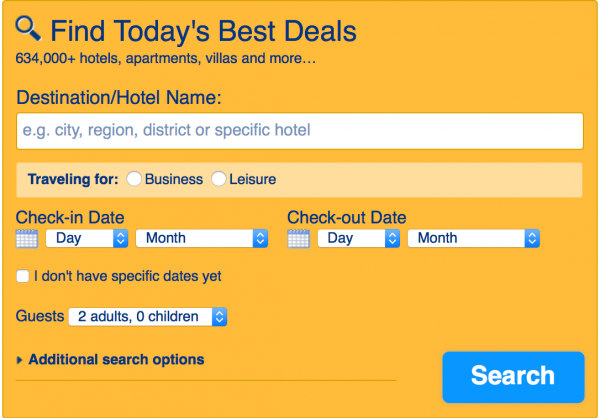Open the check-in Month dropdown
The height and width of the screenshot is (418, 600).
201,239
